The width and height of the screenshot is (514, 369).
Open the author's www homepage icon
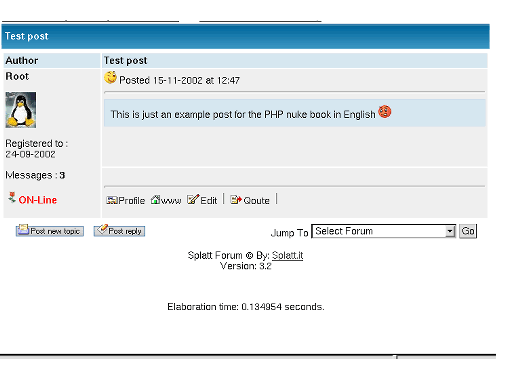point(155,200)
